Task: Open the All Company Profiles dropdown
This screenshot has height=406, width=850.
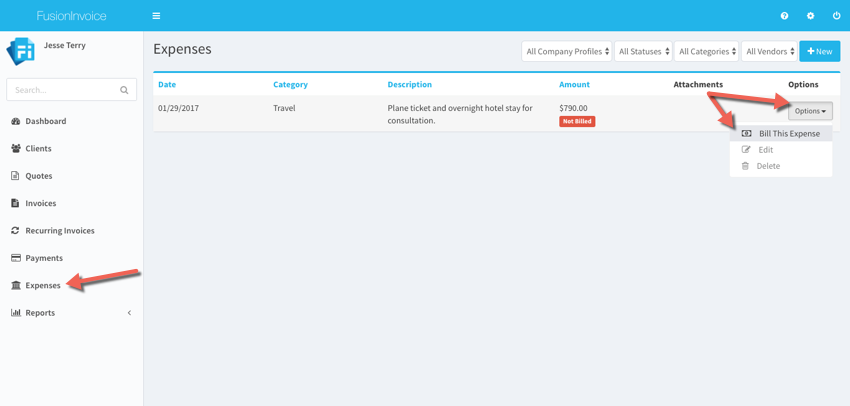Action: (x=567, y=51)
